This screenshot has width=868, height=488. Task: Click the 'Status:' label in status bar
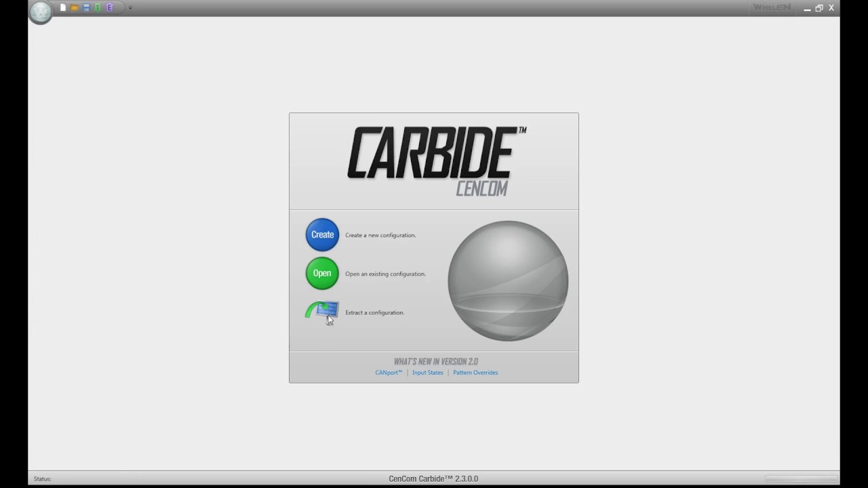(42, 479)
